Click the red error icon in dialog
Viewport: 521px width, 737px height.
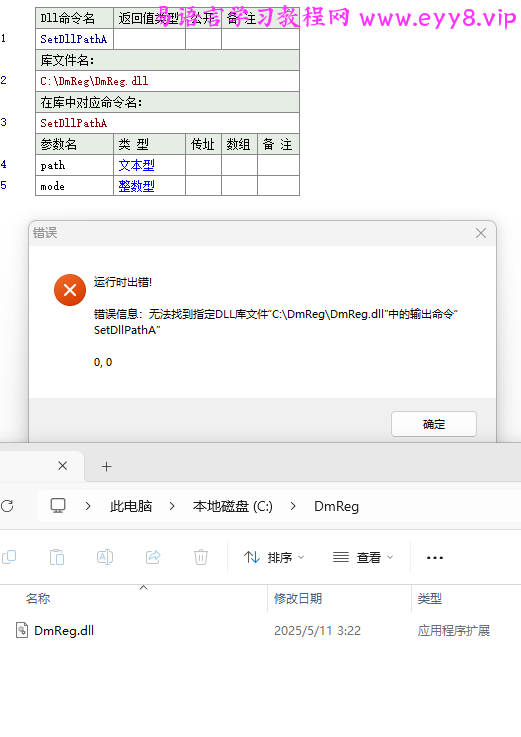(x=70, y=290)
